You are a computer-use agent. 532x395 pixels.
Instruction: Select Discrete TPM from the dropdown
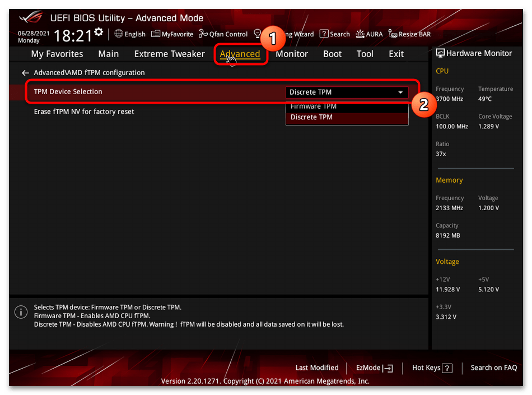[312, 117]
